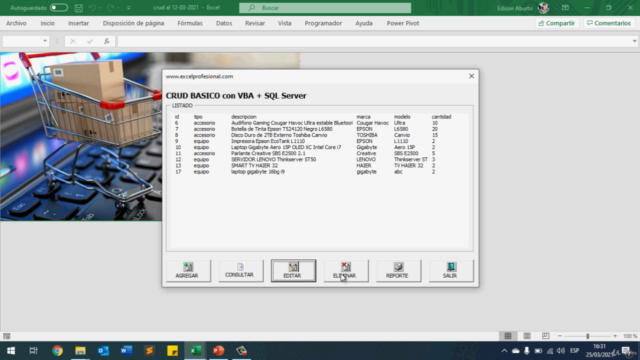Open Outlook from taskbar

coord(103,351)
